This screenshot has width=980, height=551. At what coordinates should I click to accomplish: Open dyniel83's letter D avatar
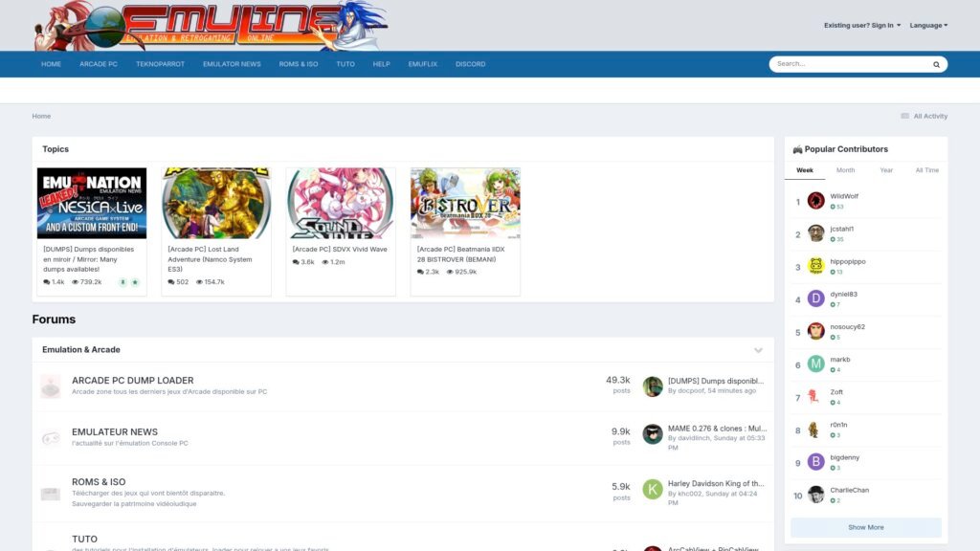click(x=815, y=298)
